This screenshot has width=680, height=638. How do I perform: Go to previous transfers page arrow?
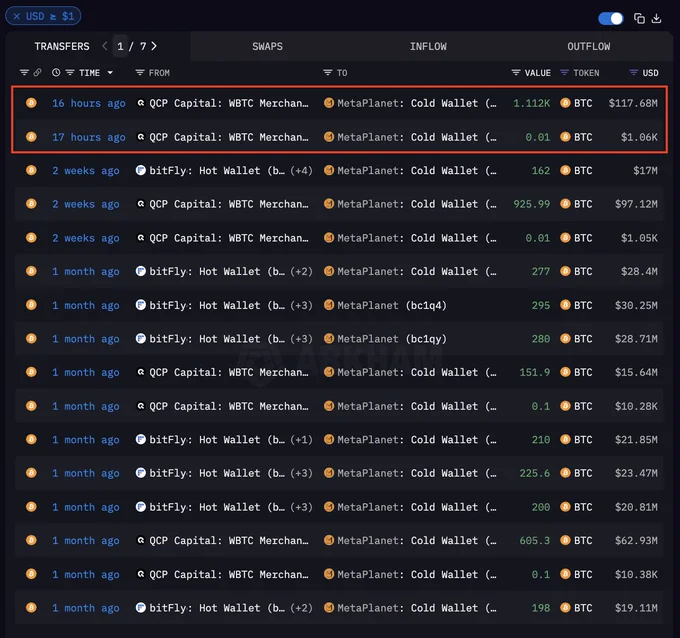tap(105, 46)
